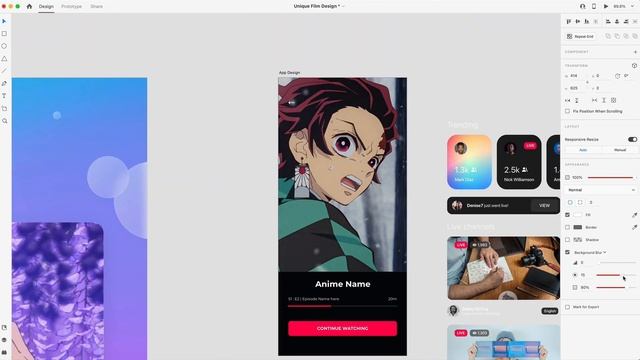
Task: Open the Layers panel icon
Action: [4, 340]
